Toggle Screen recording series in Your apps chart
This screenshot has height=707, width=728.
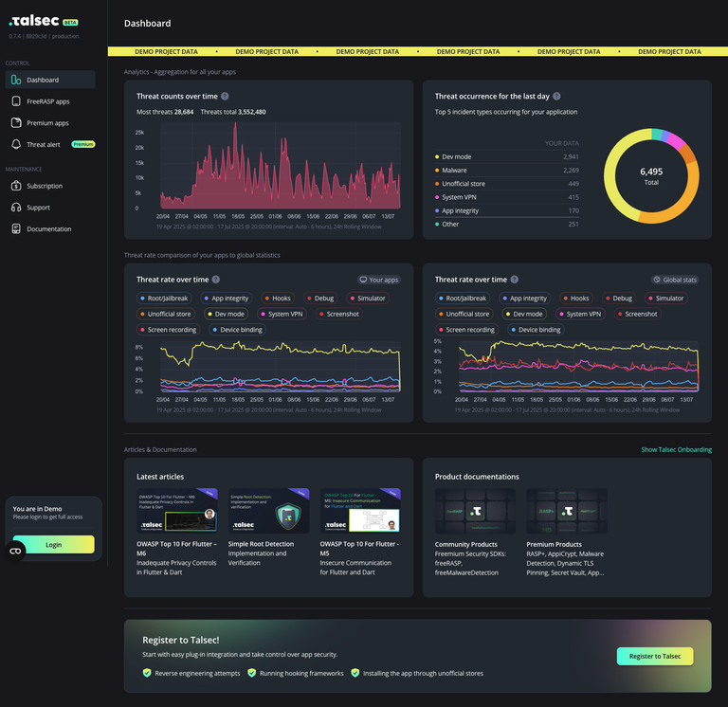point(168,330)
